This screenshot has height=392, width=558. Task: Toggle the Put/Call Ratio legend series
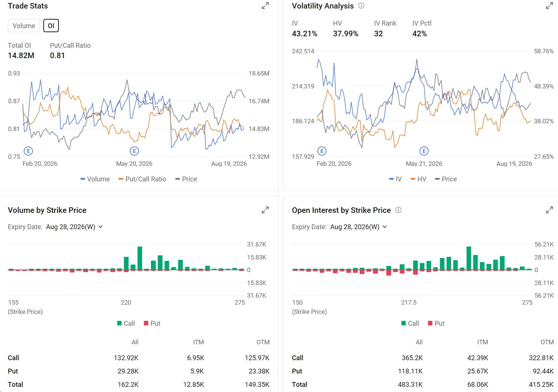[142, 179]
